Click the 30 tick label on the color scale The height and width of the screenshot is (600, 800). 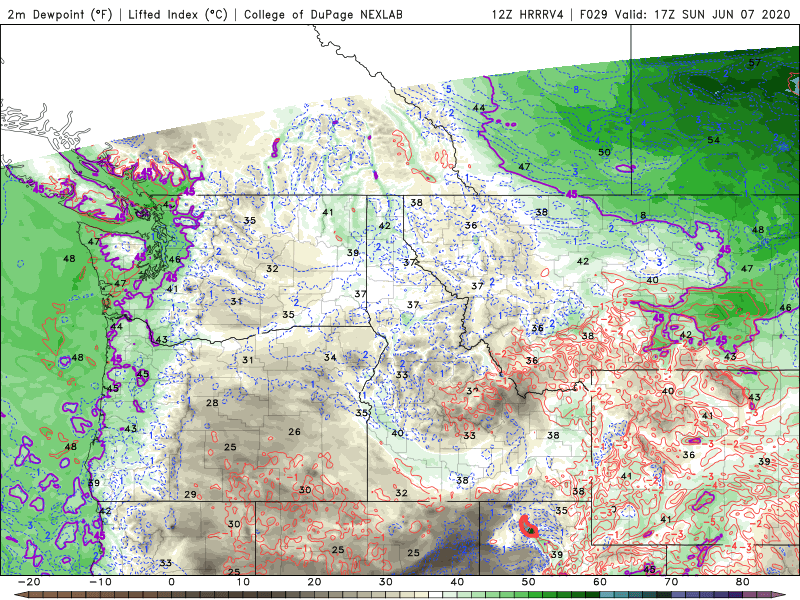click(386, 582)
